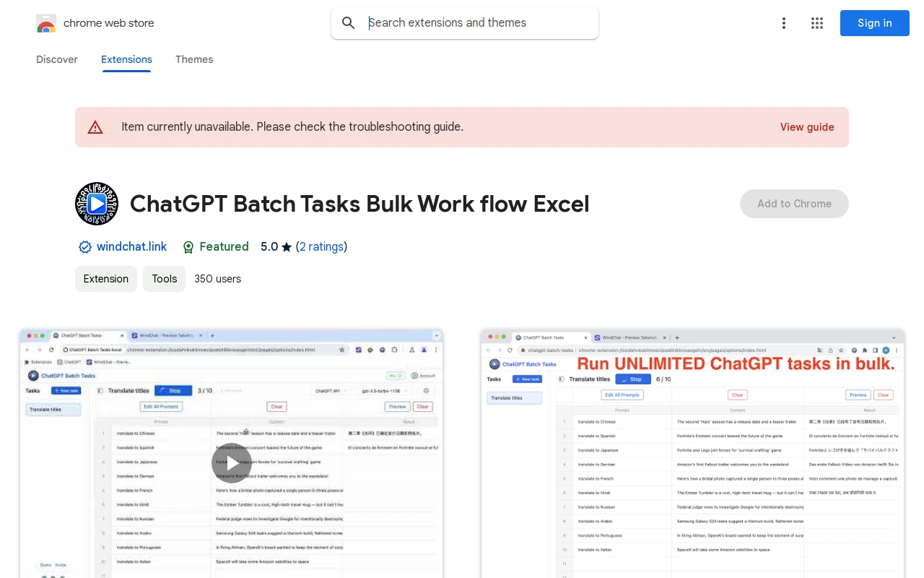Image resolution: width=924 pixels, height=578 pixels.
Task: Play the extension preview video
Action: coord(231,462)
